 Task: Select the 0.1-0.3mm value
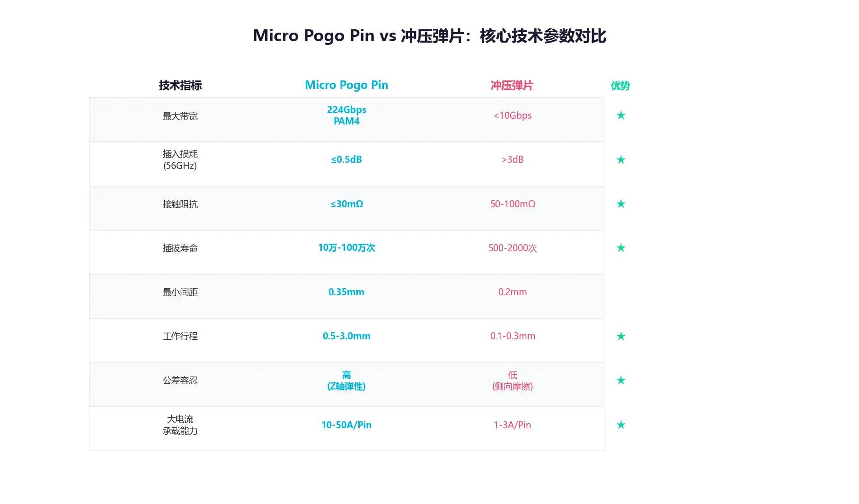(x=513, y=336)
